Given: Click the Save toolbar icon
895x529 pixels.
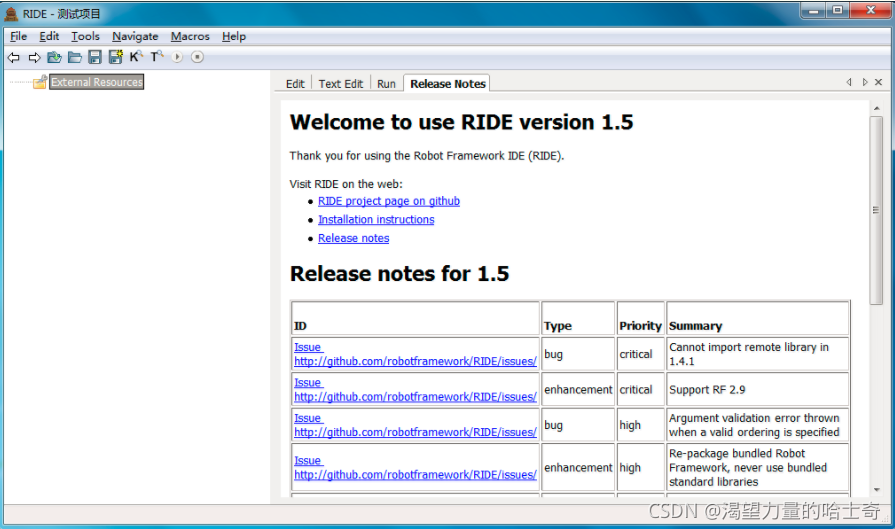Looking at the screenshot, I should coord(95,57).
